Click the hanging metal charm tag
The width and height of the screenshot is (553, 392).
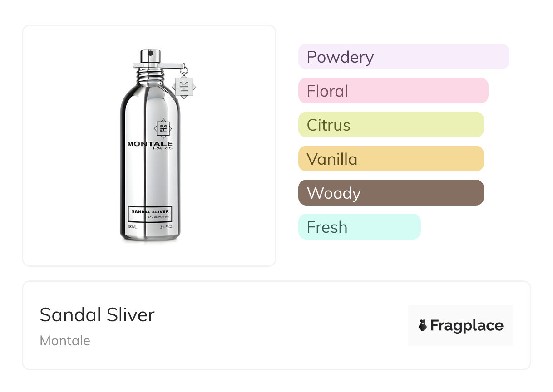[184, 86]
